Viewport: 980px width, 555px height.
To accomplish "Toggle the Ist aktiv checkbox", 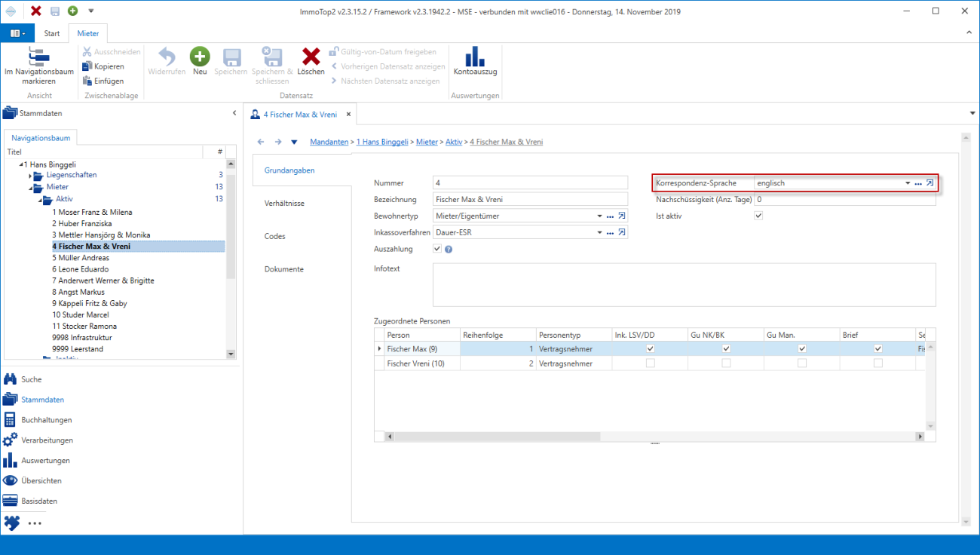I will (x=758, y=216).
